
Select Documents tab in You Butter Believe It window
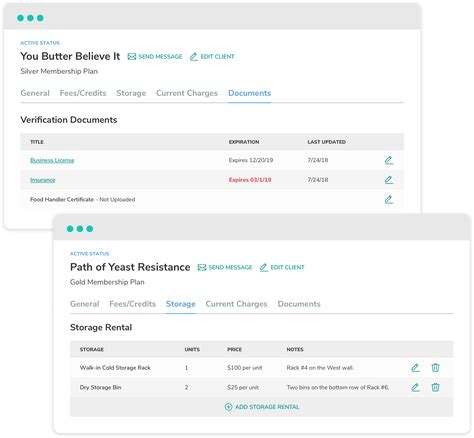pos(250,93)
